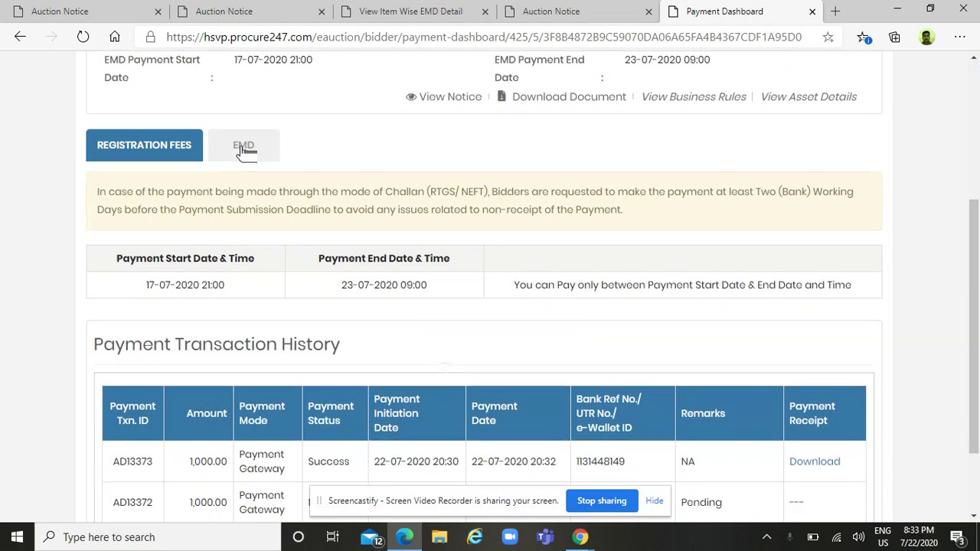Open Edge settings and more menu
The image size is (980, 551).
tap(959, 37)
